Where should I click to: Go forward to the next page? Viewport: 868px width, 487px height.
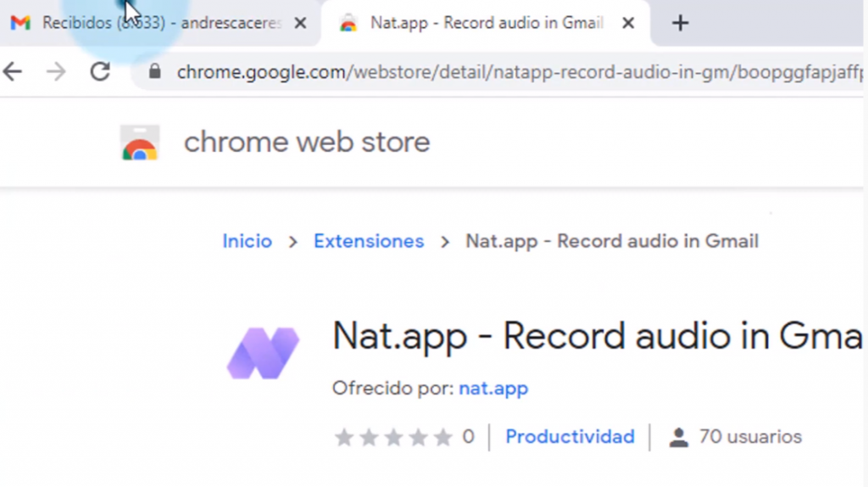[x=56, y=72]
